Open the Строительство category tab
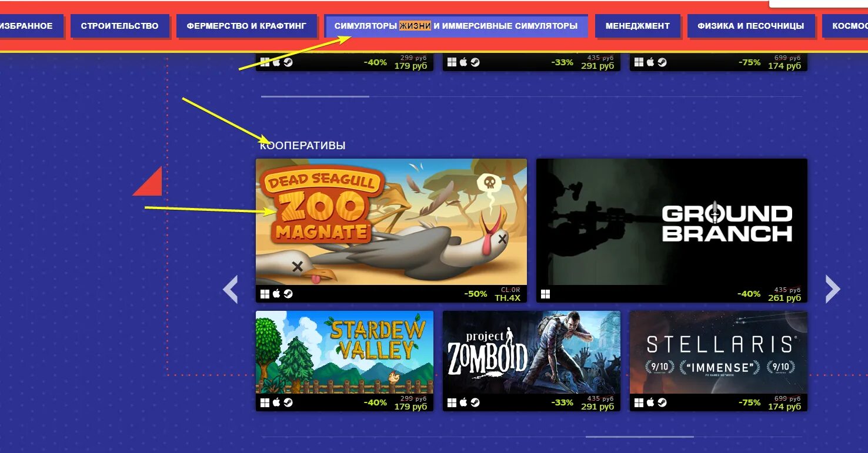Screen dimensions: 868x453 click(x=119, y=26)
